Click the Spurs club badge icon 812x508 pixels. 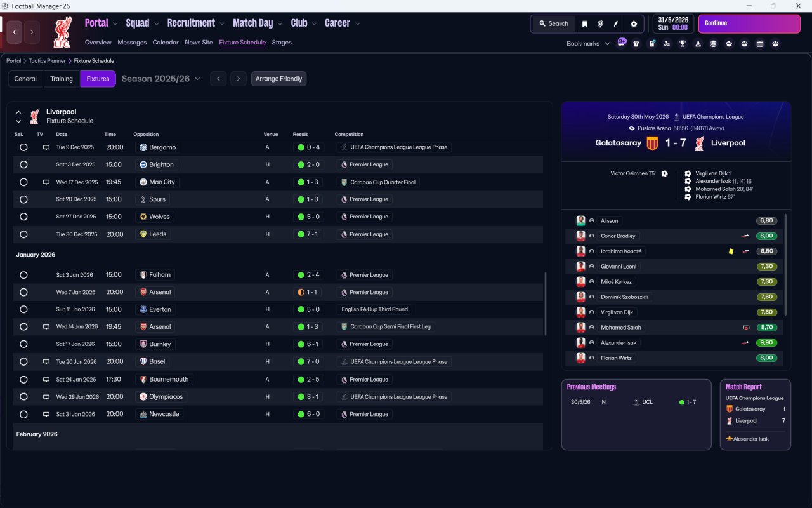click(143, 199)
